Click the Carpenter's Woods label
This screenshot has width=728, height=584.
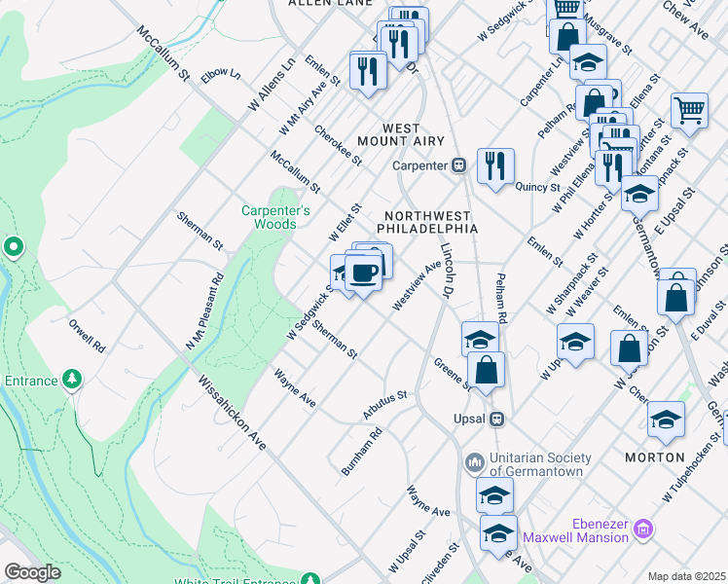(x=275, y=217)
